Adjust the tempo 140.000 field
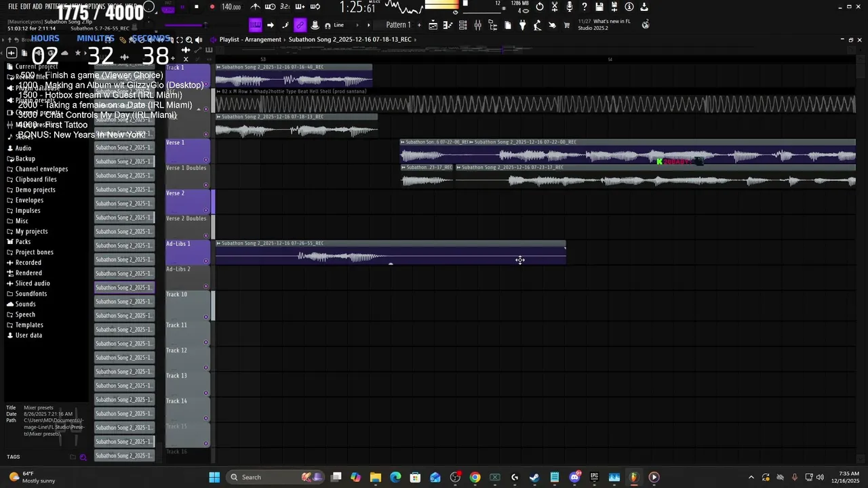This screenshot has height=488, width=868. tap(231, 7)
